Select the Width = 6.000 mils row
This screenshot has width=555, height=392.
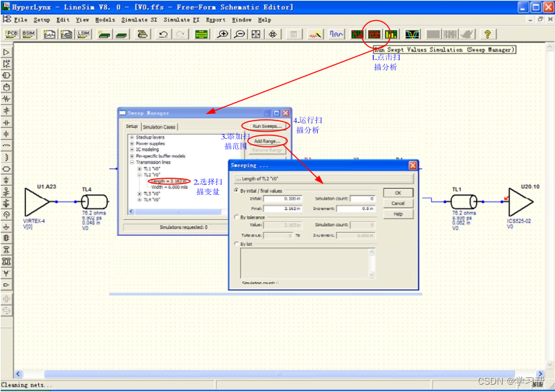pyautogui.click(x=170, y=187)
